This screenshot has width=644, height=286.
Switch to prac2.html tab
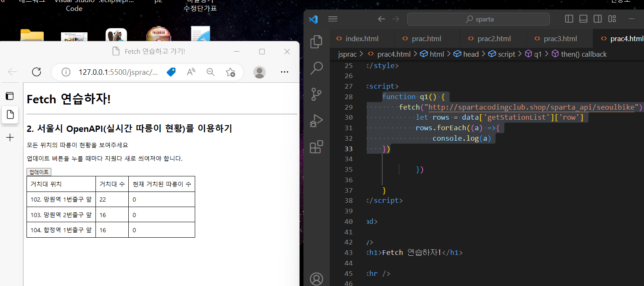494,39
